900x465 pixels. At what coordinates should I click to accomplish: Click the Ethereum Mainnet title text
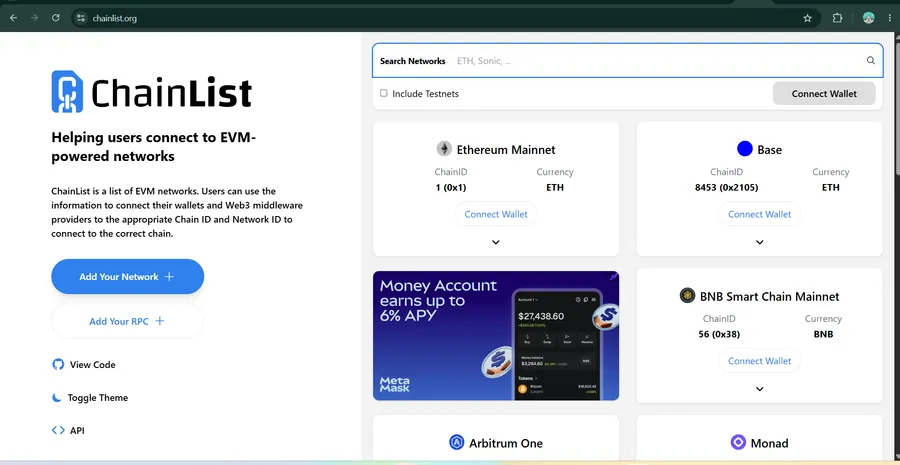[506, 150]
